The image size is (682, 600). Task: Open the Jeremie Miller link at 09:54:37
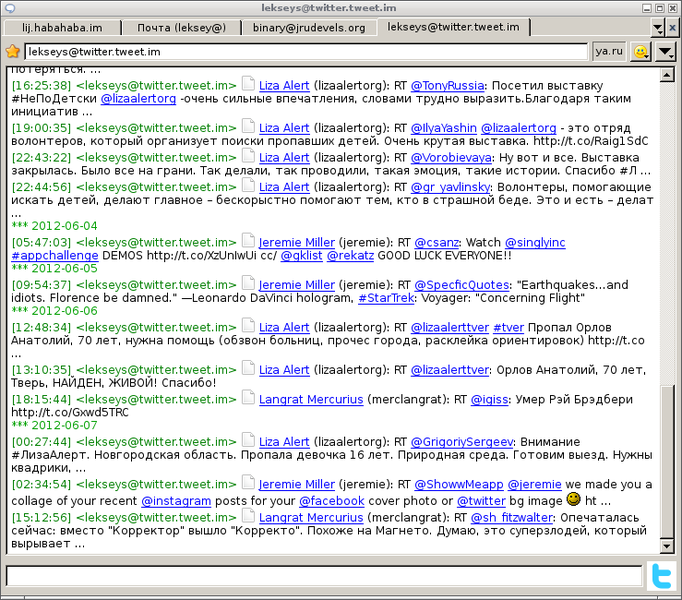pos(296,284)
